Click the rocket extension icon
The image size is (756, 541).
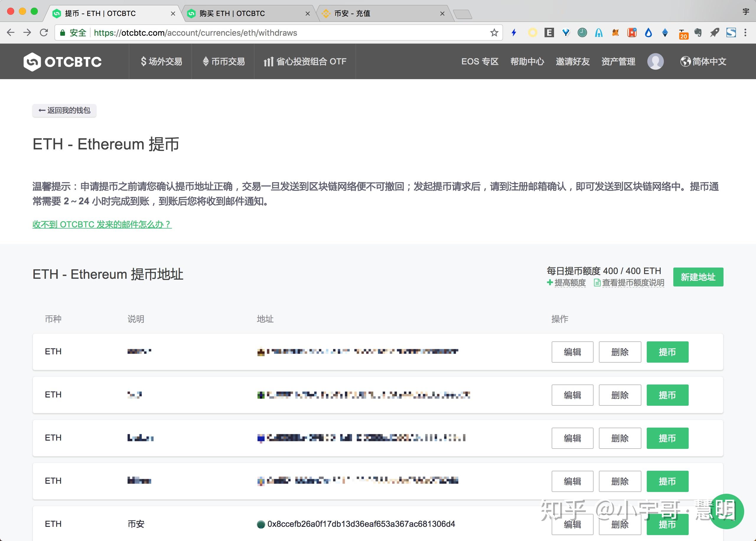715,33
